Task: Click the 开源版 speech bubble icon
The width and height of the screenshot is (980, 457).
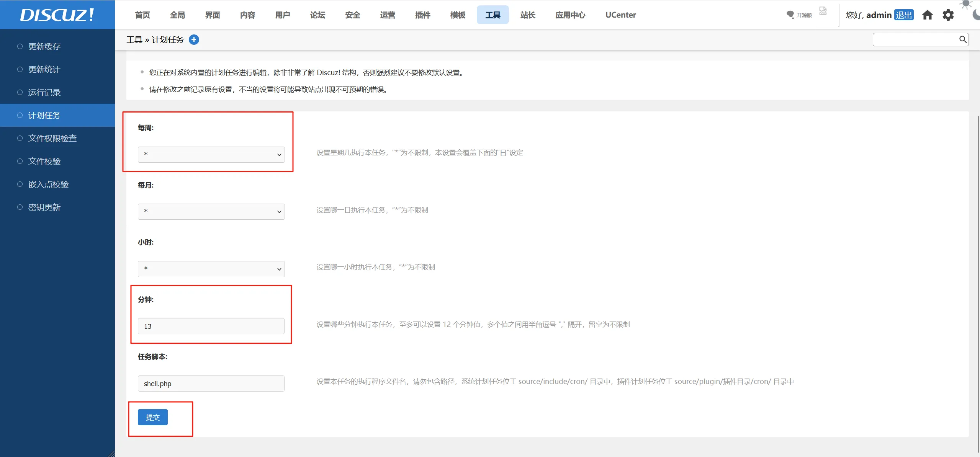Action: coord(790,15)
